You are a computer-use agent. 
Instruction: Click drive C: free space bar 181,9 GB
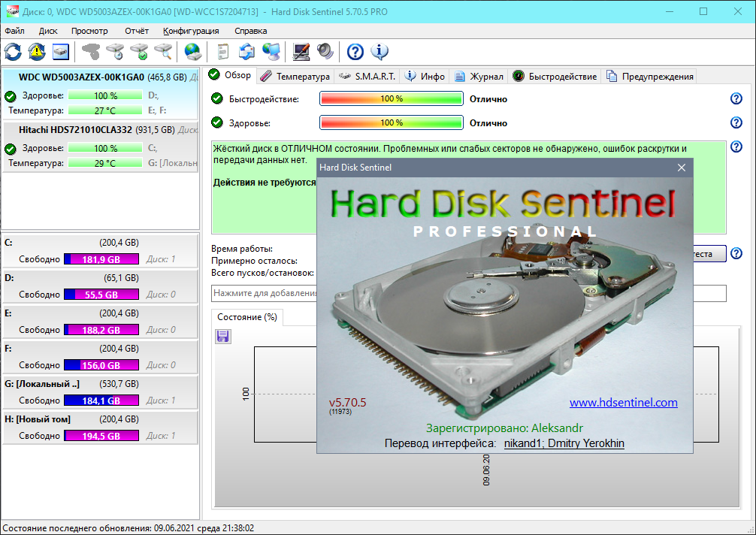[x=101, y=259]
